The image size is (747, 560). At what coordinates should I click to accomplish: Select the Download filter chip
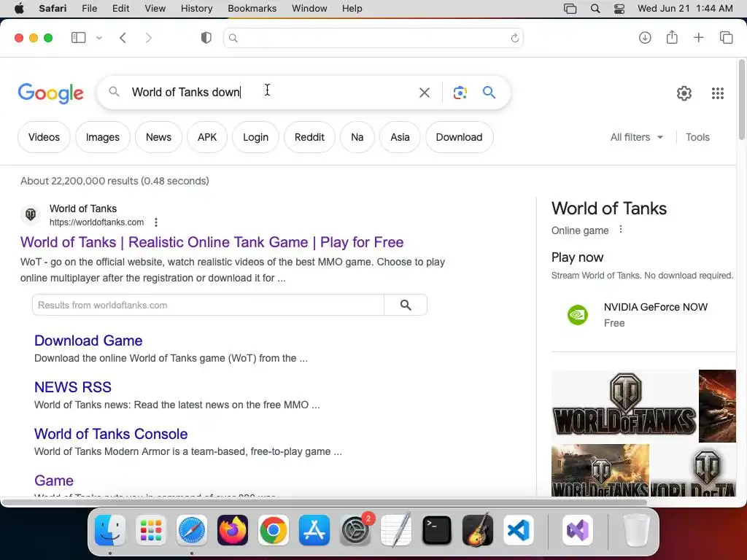[460, 137]
